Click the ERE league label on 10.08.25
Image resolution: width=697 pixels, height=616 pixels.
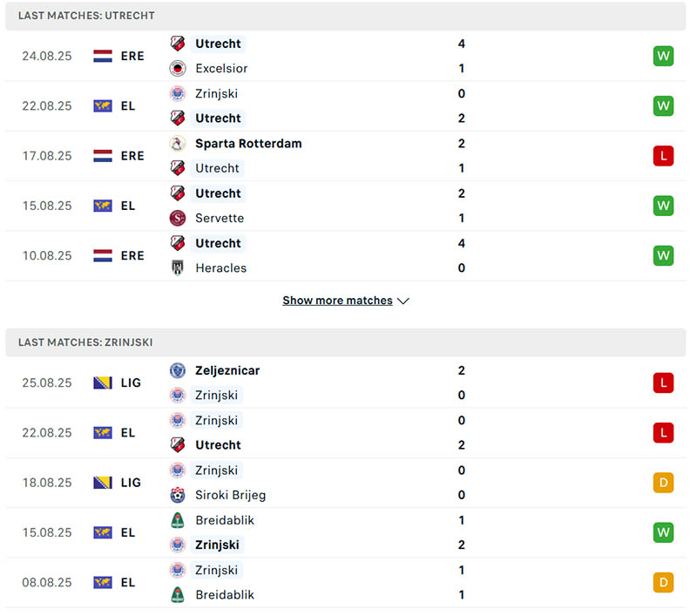132,256
